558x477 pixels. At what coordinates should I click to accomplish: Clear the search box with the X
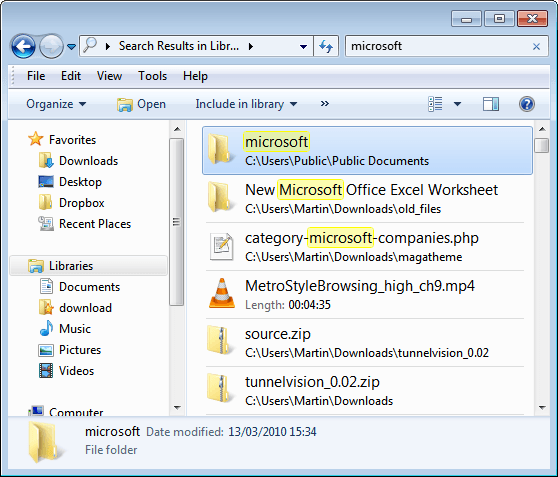[x=536, y=46]
